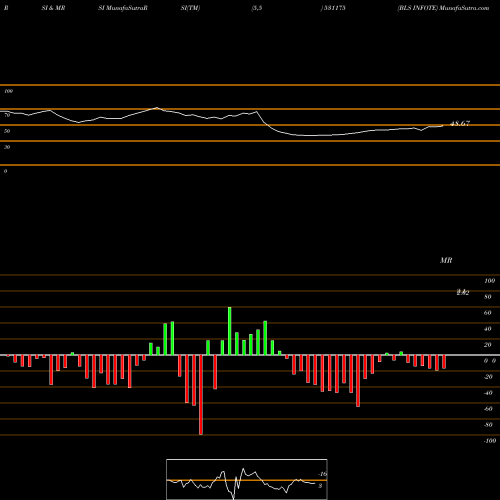
Task: Click the 60 label on the MR axis
Action: 487,313
